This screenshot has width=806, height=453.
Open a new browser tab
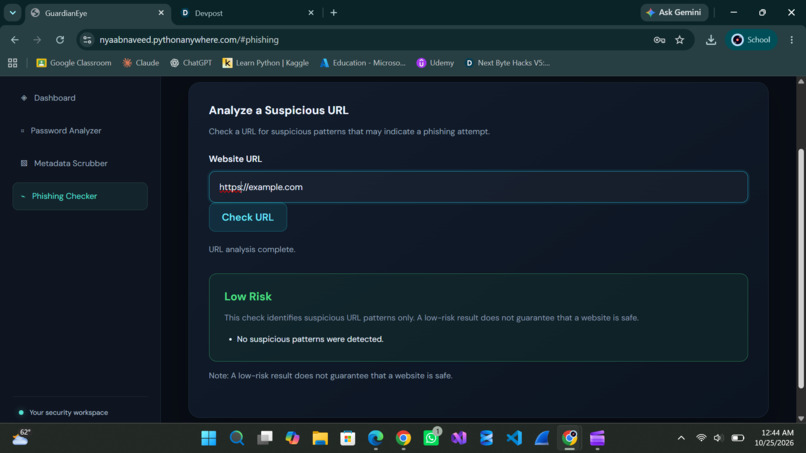click(x=334, y=13)
